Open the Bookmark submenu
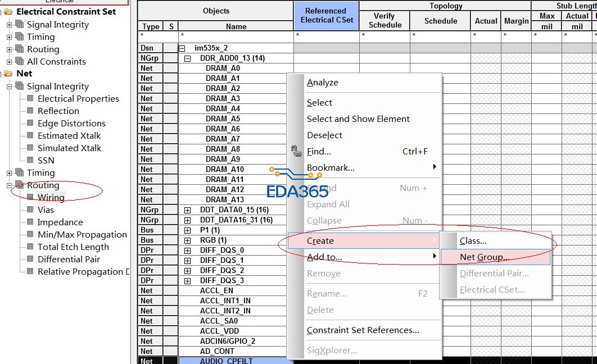 coord(364,168)
